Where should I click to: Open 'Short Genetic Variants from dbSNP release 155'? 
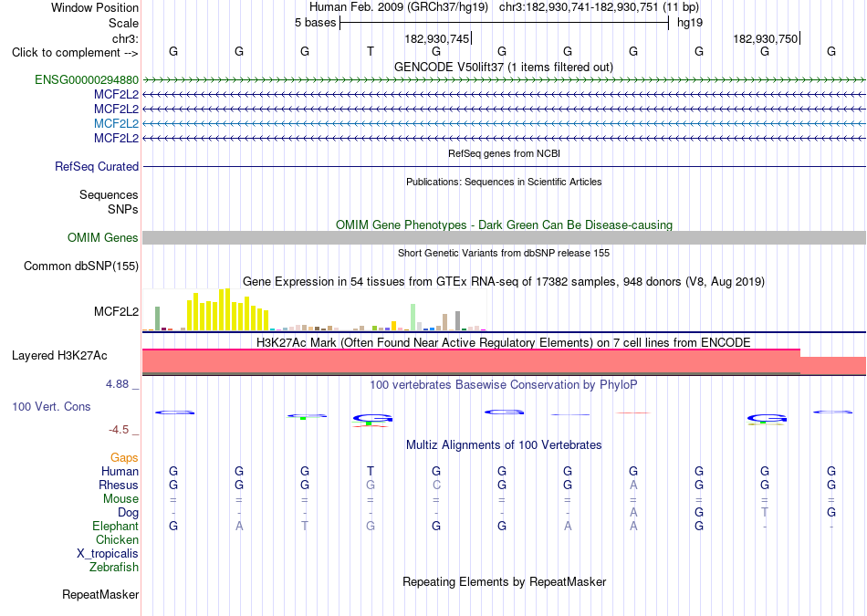pyautogui.click(x=504, y=253)
